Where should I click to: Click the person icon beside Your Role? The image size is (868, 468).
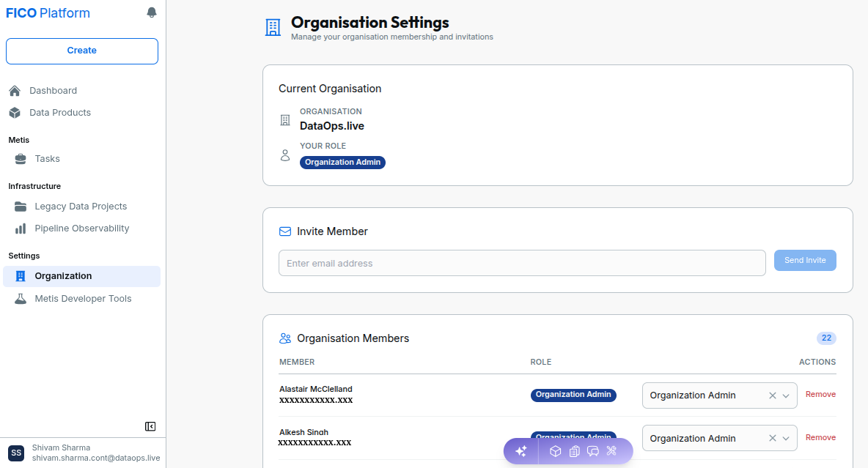coord(285,155)
